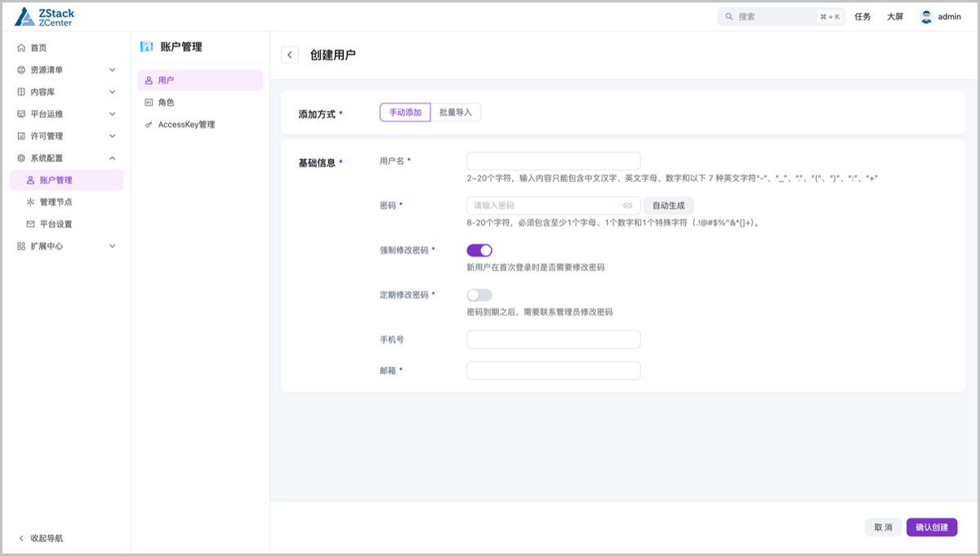Click 收起导航 to collapse navigation

coord(47,539)
